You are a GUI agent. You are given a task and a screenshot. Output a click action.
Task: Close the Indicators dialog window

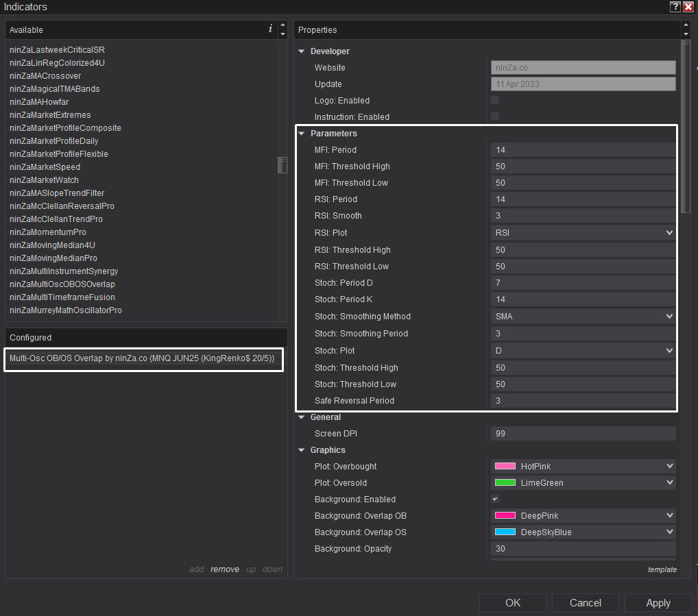click(x=688, y=7)
